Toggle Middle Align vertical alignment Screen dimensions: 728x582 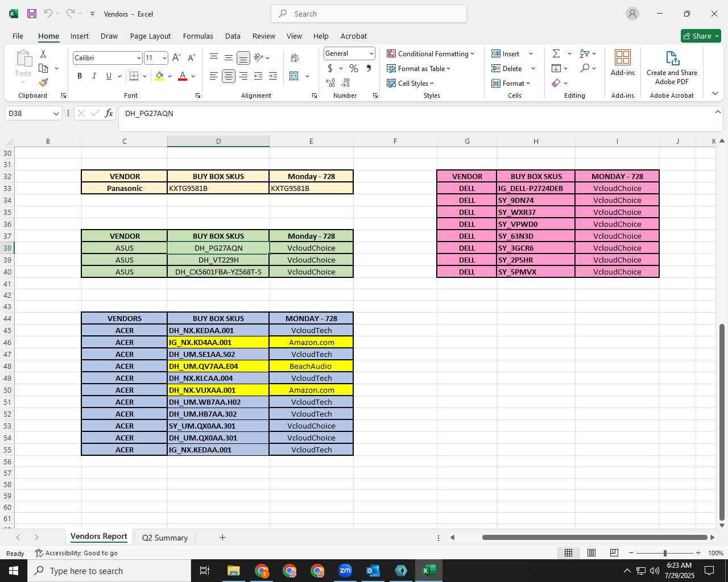(229, 57)
